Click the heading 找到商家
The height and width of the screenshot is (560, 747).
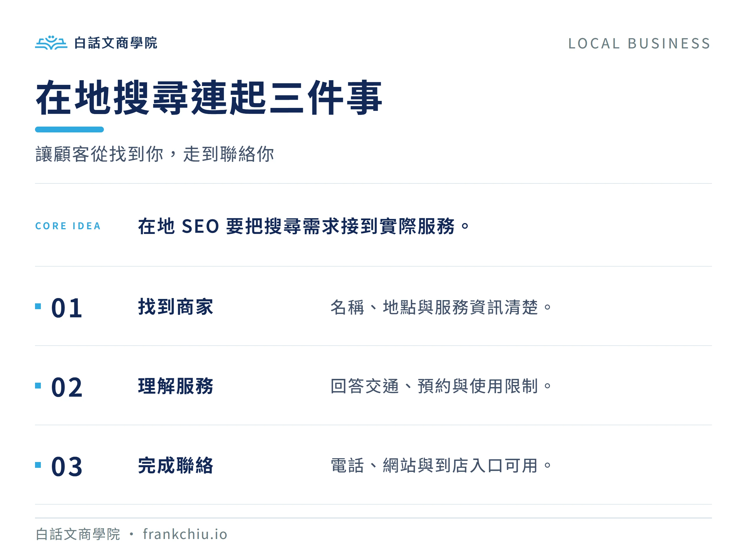(x=176, y=307)
